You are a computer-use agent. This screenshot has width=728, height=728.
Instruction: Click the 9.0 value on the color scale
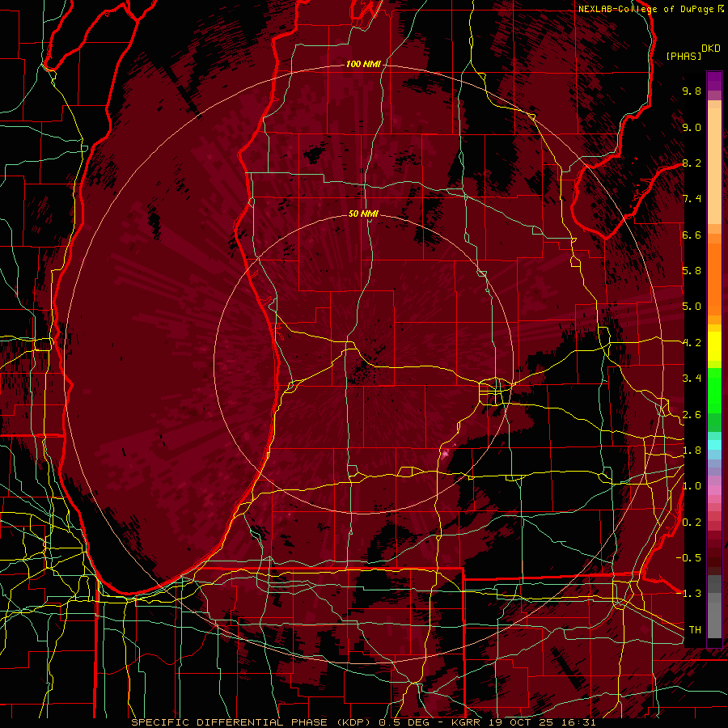(x=692, y=127)
